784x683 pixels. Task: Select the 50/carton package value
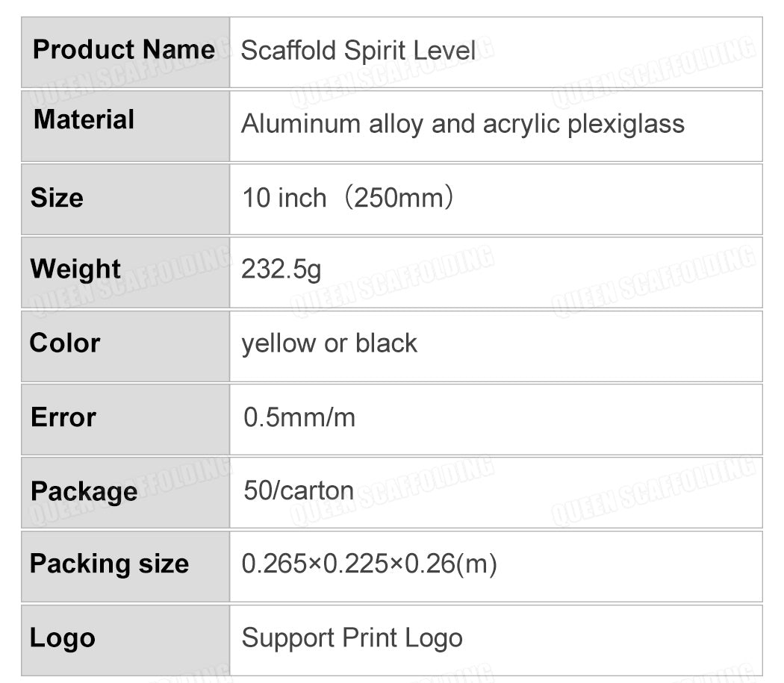click(x=299, y=490)
